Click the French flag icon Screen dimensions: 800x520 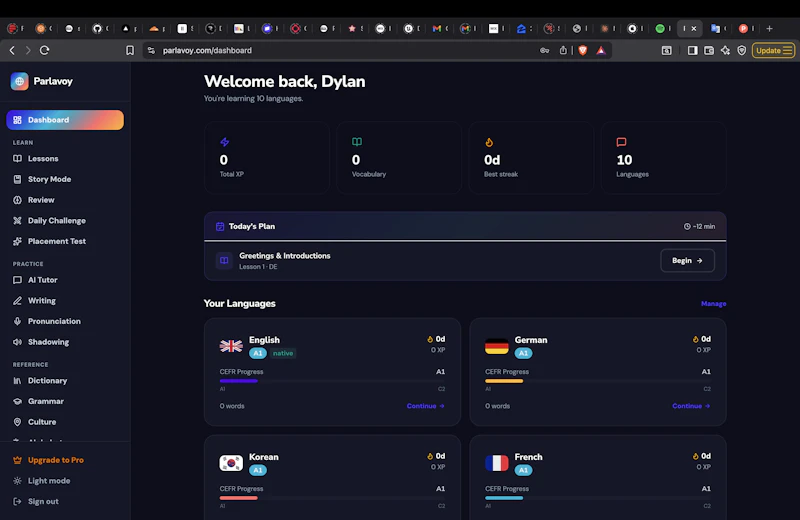pyautogui.click(x=496, y=463)
